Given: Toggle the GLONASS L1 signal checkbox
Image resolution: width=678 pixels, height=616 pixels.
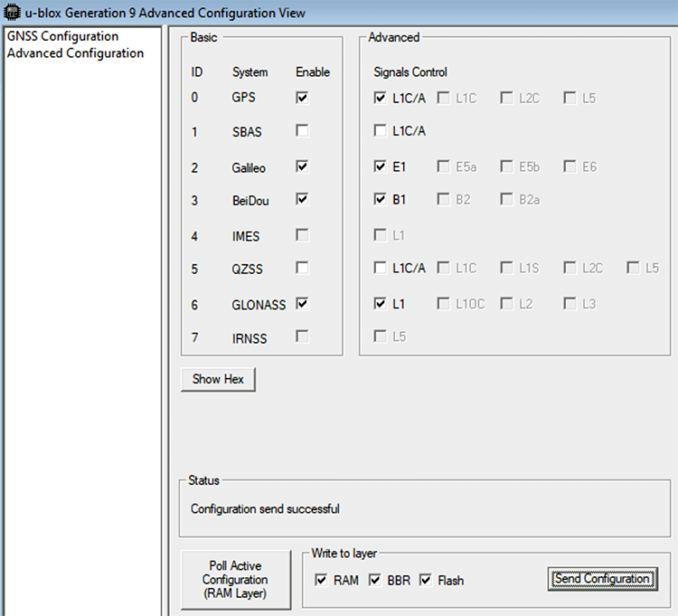Looking at the screenshot, I should [381, 304].
